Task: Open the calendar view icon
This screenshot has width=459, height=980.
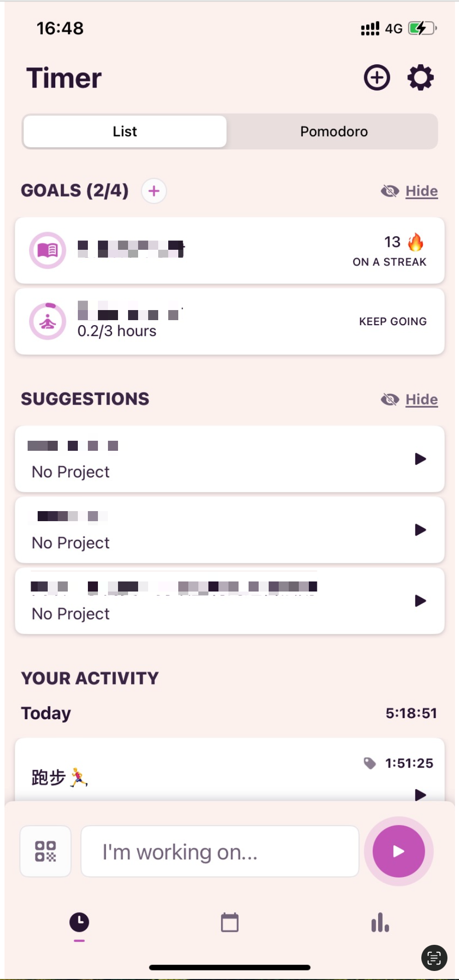Action: point(229,923)
